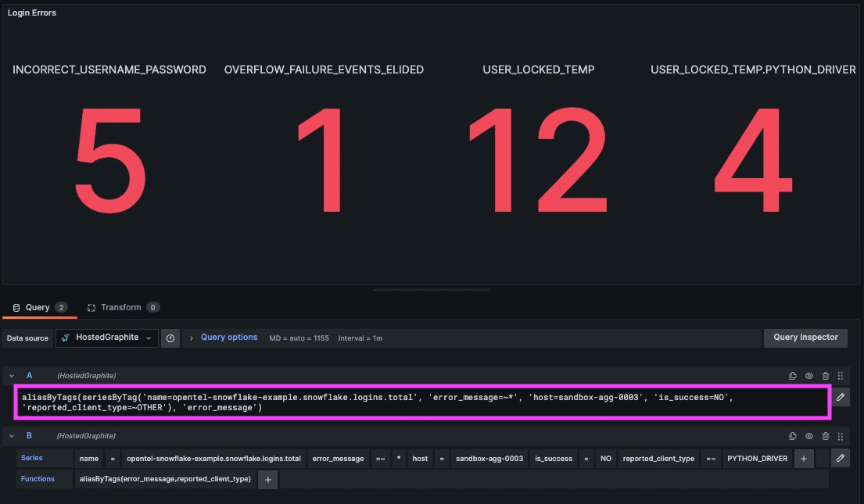
Task: Delete query B using trash icon
Action: [826, 436]
